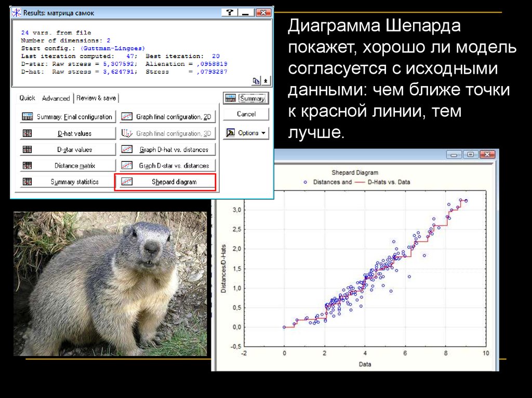532x398 pixels.
Task: Open the Review & save tab
Action: (x=96, y=98)
